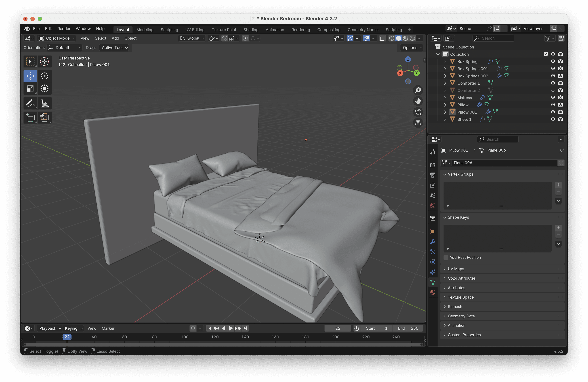
Task: Select the Rotate tool in toolbar
Action: (45, 76)
